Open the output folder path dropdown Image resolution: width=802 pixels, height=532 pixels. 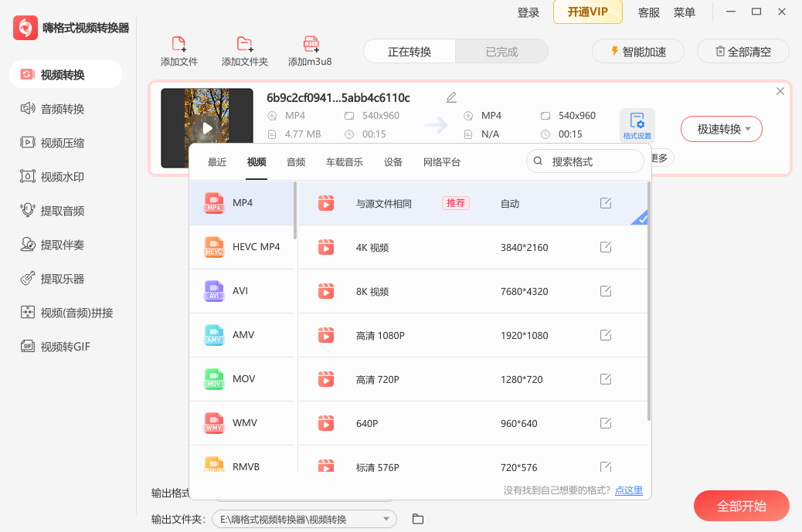click(386, 519)
